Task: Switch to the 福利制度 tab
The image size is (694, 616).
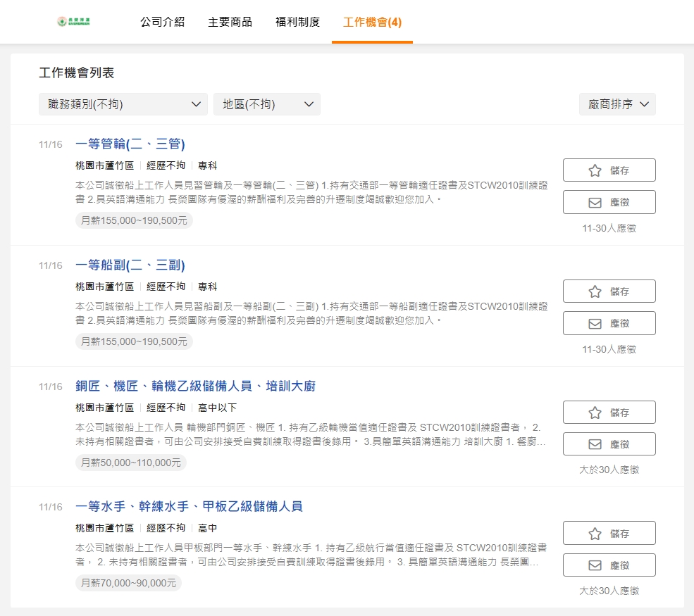Action: coord(297,22)
